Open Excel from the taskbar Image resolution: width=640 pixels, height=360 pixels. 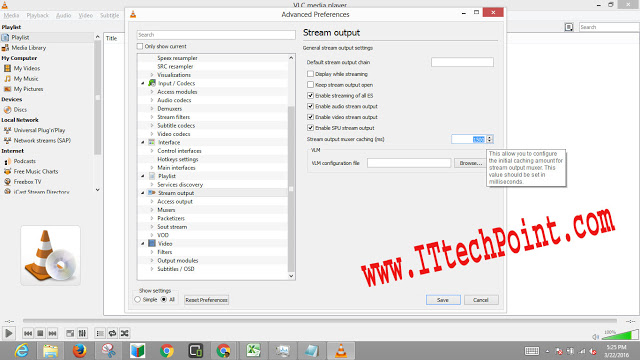[253, 351]
